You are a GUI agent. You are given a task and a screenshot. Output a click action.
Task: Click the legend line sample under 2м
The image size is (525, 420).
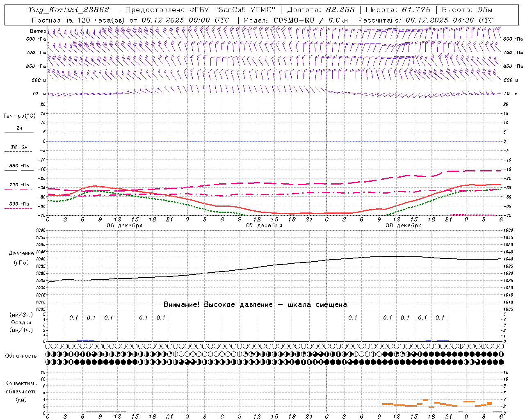[x=19, y=133]
